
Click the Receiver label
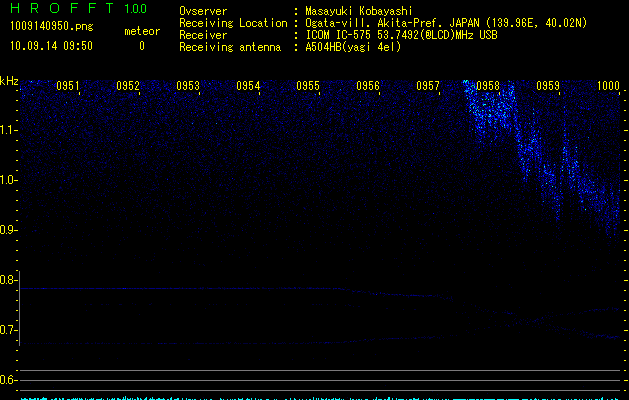pos(203,35)
